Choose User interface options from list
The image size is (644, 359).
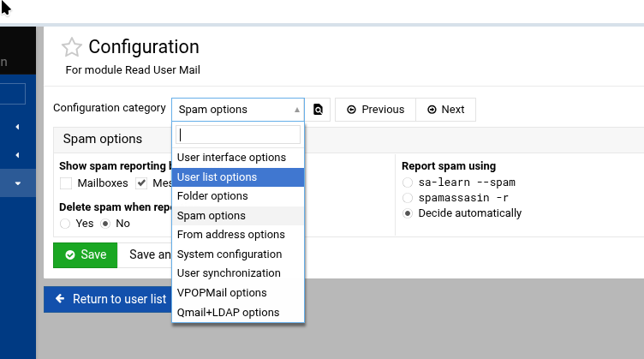click(231, 158)
